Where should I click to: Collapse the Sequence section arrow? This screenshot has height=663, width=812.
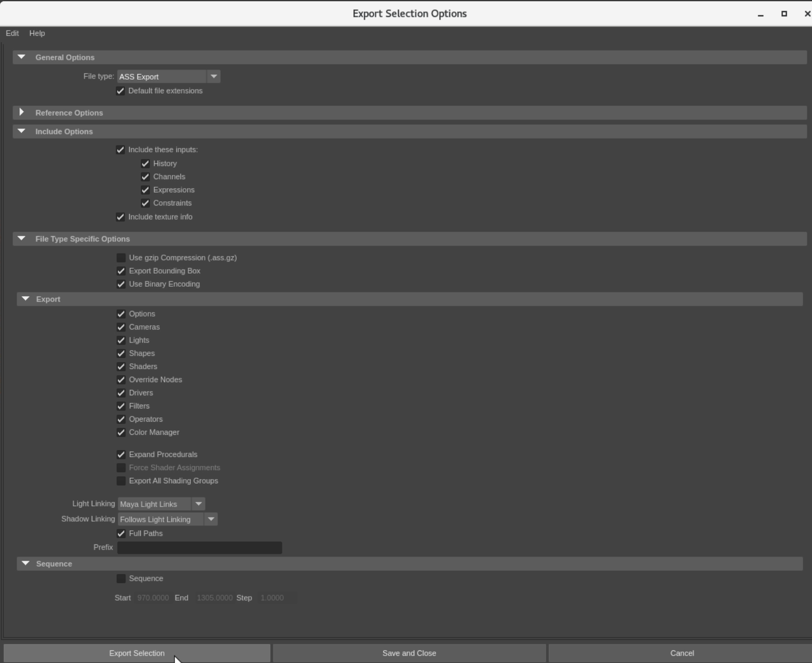coord(25,563)
